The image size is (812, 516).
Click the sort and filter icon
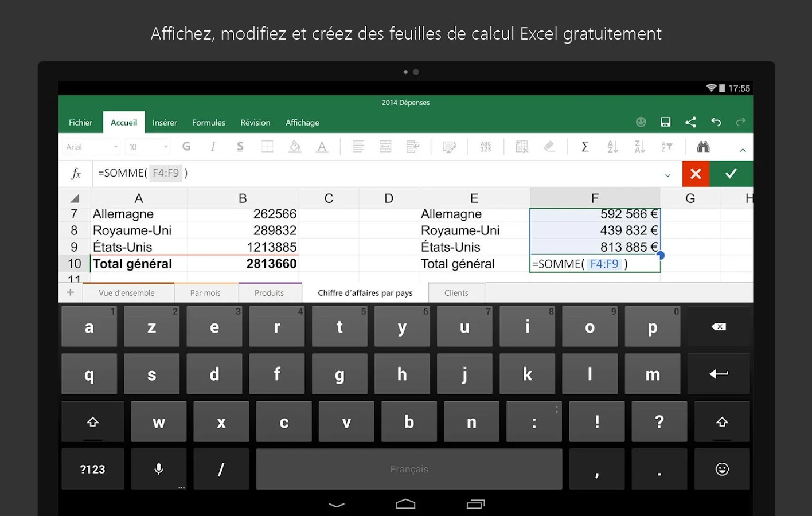667,147
